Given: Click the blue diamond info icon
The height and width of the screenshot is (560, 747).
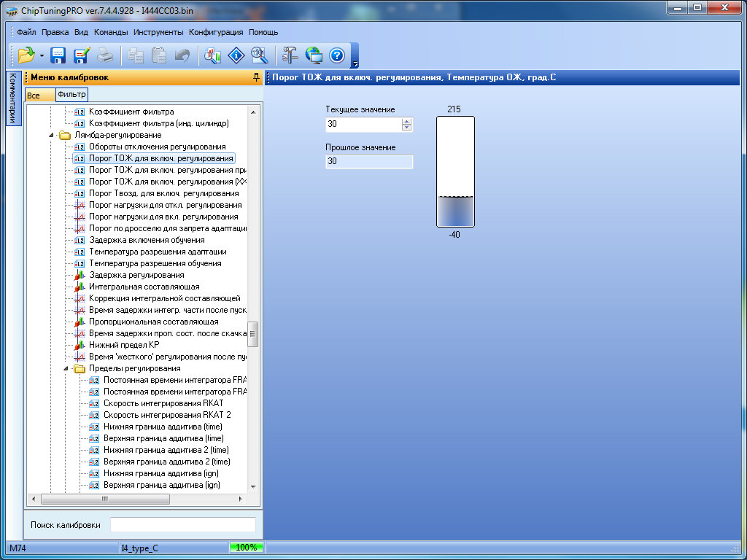Looking at the screenshot, I should click(236, 55).
